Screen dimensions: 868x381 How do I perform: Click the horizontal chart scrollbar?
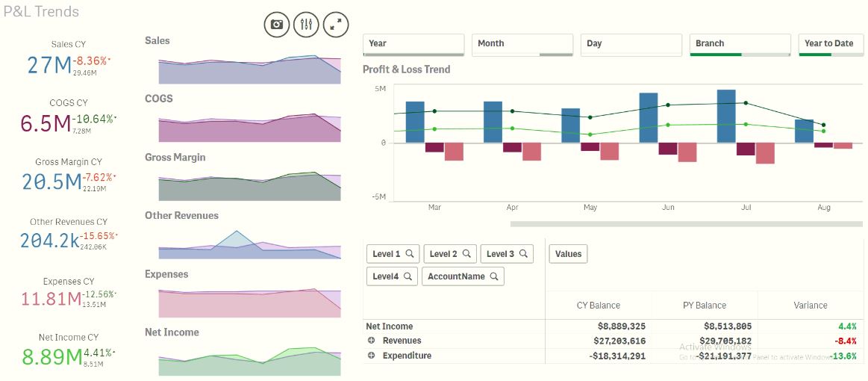(687, 223)
